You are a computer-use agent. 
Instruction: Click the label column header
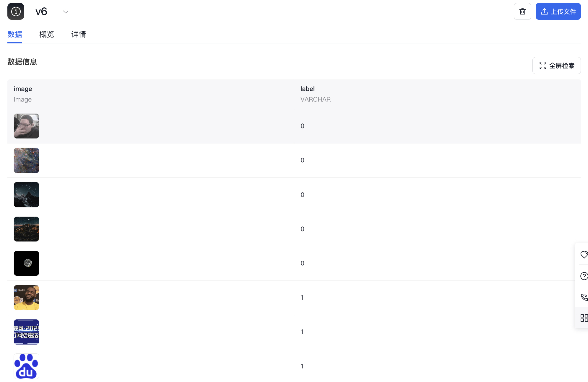point(307,89)
